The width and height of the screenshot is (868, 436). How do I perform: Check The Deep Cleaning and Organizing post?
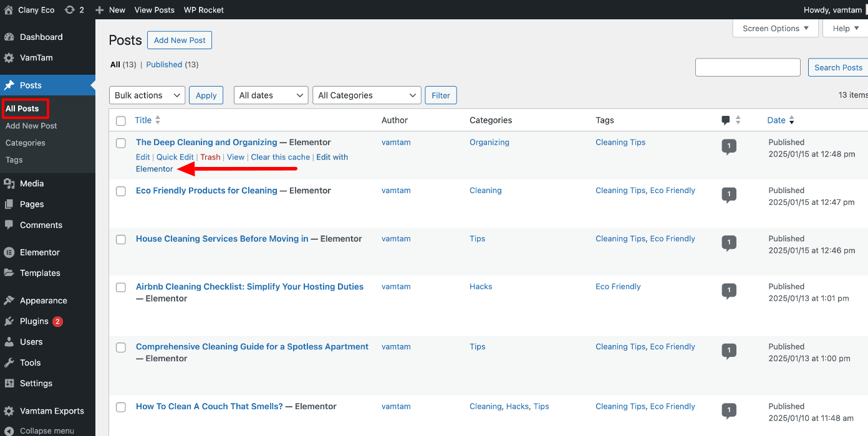tap(121, 143)
